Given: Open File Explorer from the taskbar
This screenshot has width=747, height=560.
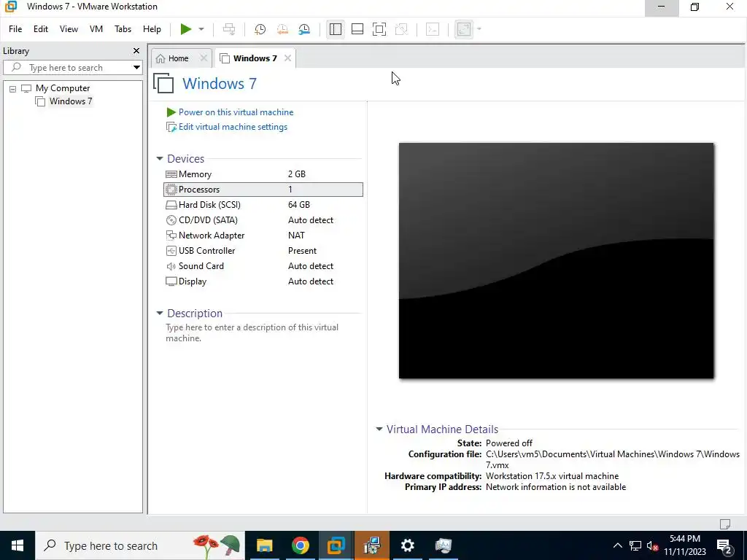Looking at the screenshot, I should tap(264, 545).
